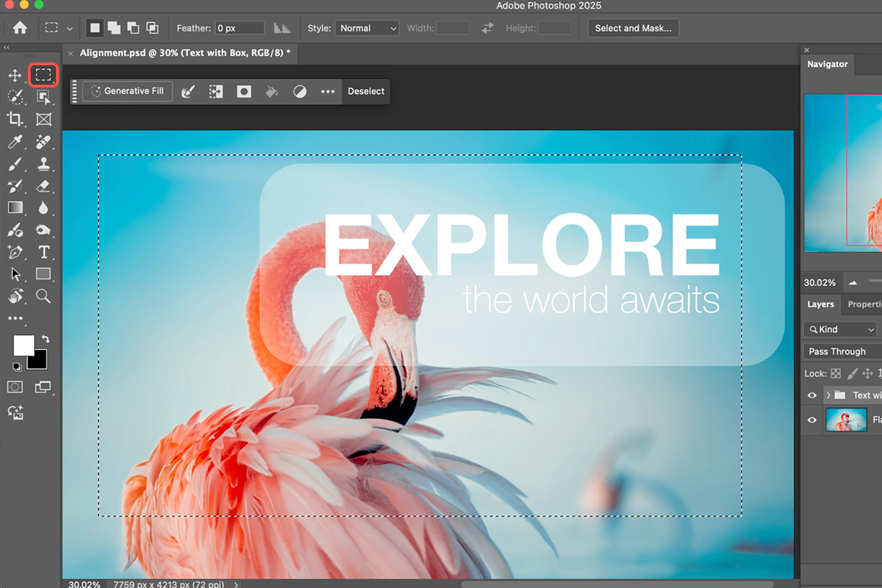Screen dimensions: 882x588
Task: Enable Lock transparent pixels in Layers panel
Action: tap(836, 373)
